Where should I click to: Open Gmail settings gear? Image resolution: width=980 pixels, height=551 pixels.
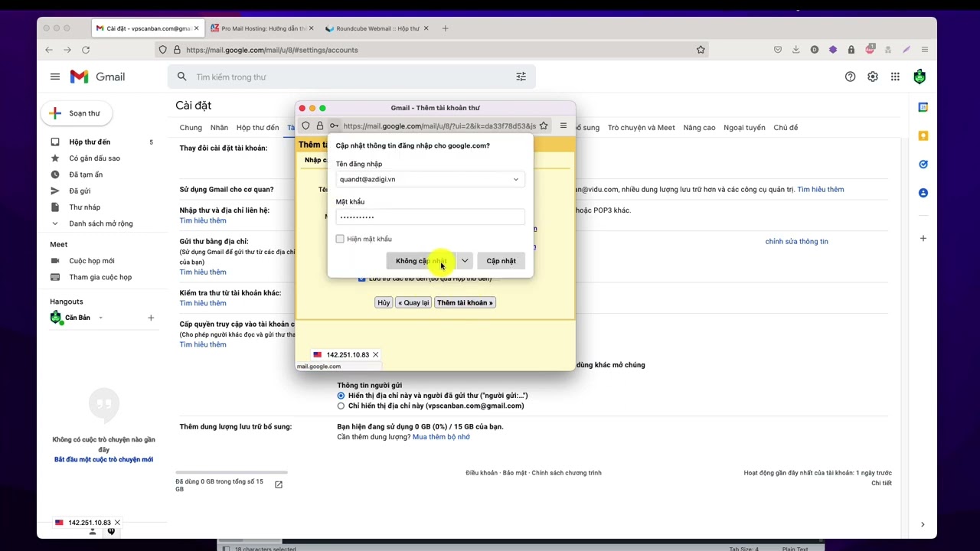[873, 77]
